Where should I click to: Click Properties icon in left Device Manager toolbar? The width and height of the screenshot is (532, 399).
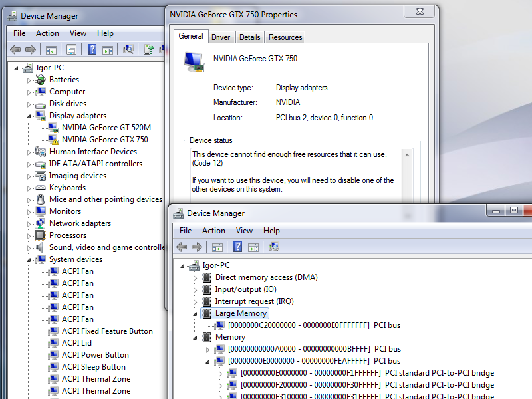pyautogui.click(x=72, y=50)
